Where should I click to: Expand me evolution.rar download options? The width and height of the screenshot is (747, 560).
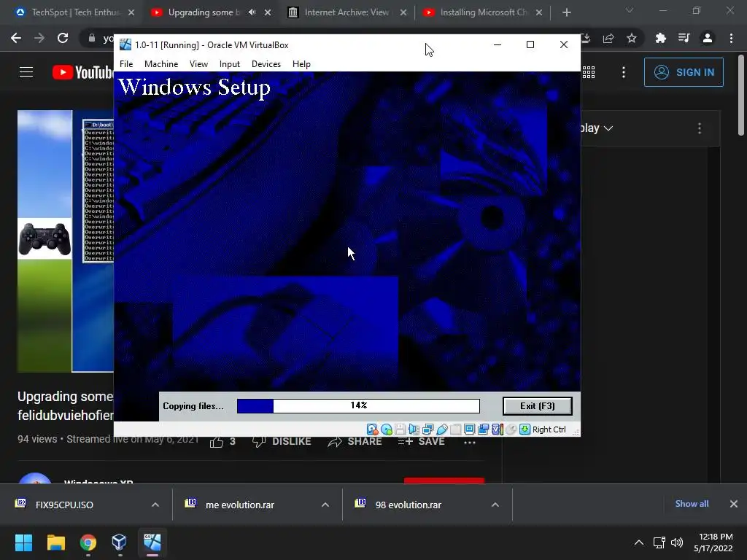[x=325, y=505]
